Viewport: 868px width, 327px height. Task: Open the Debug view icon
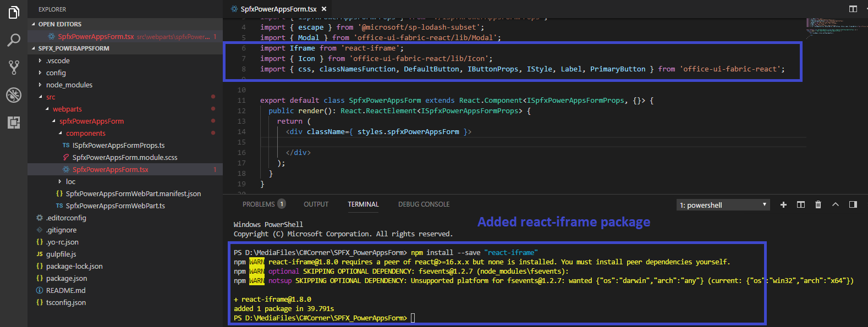[14, 95]
